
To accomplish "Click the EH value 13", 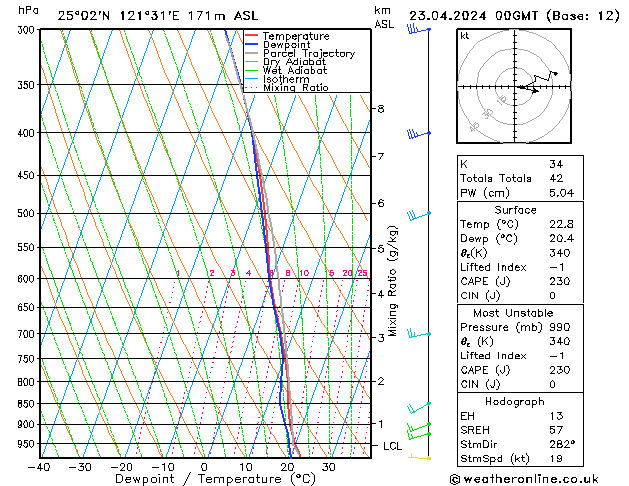I will 556,416.
